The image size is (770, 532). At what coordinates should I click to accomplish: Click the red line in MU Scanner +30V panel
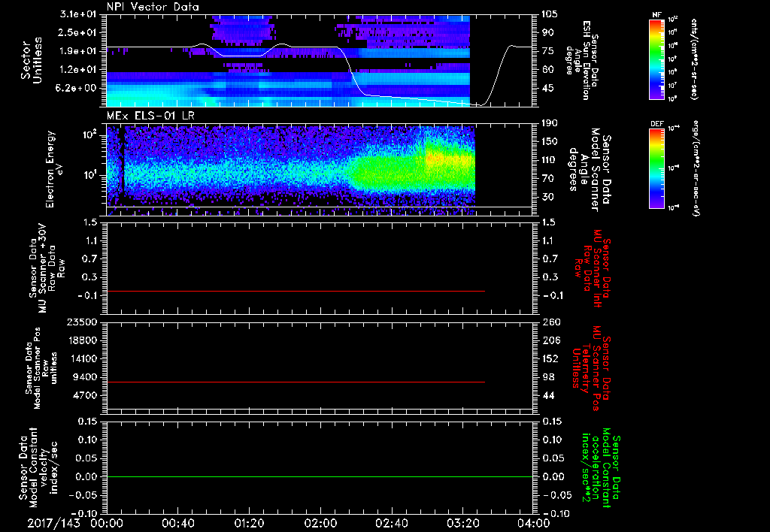coord(296,291)
